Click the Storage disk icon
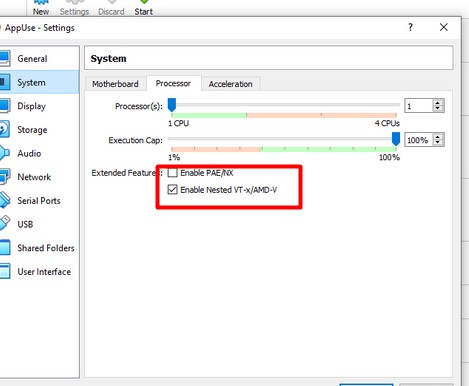This screenshot has width=469, height=386. 5,129
